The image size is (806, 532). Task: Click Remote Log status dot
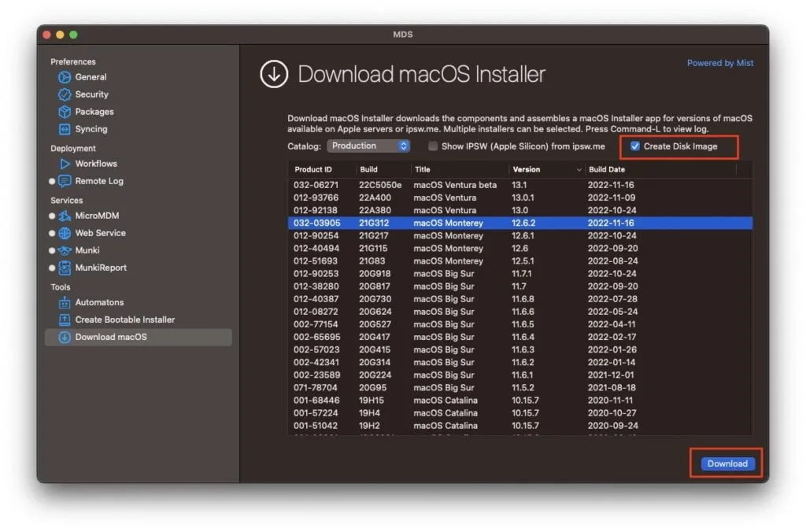pyautogui.click(x=52, y=181)
